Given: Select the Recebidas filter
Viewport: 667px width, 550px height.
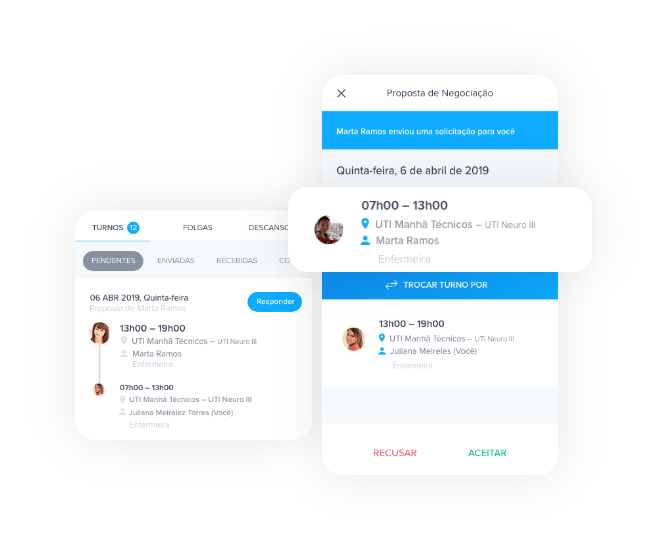Looking at the screenshot, I should [237, 260].
